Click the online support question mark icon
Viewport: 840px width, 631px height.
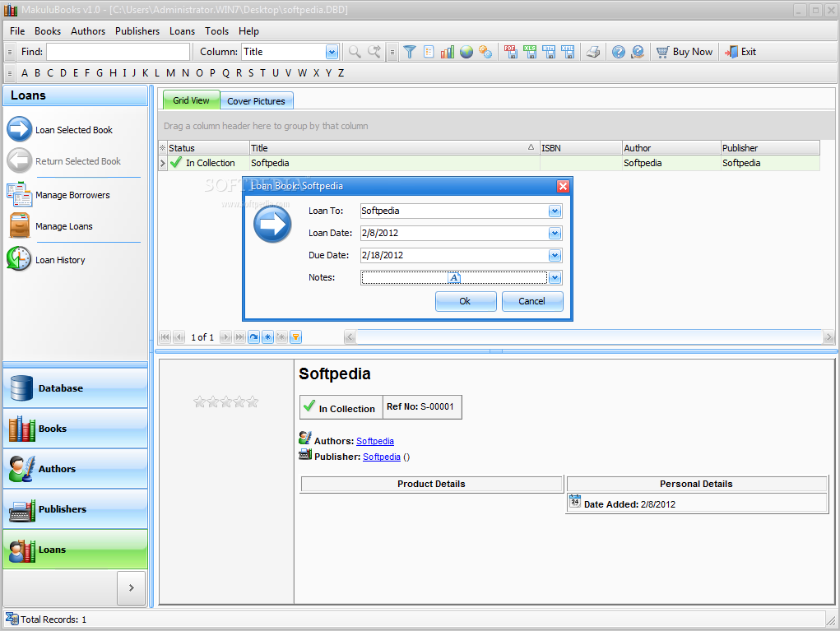[x=638, y=52]
